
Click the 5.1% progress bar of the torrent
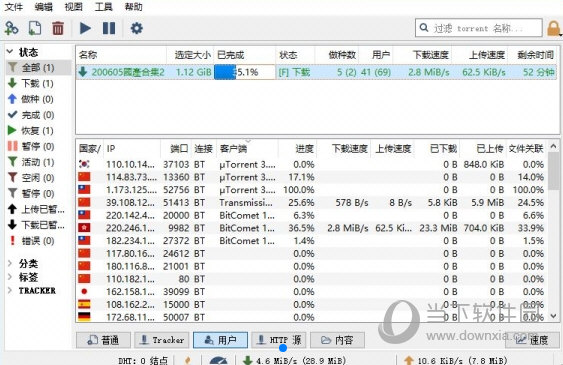(x=245, y=72)
